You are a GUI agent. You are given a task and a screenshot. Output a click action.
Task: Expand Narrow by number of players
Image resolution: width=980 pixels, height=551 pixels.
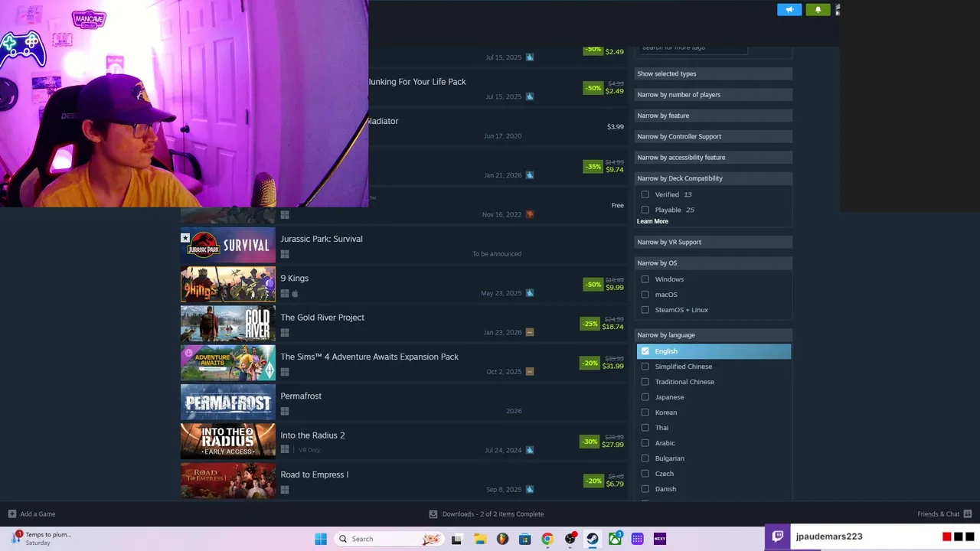[713, 94]
